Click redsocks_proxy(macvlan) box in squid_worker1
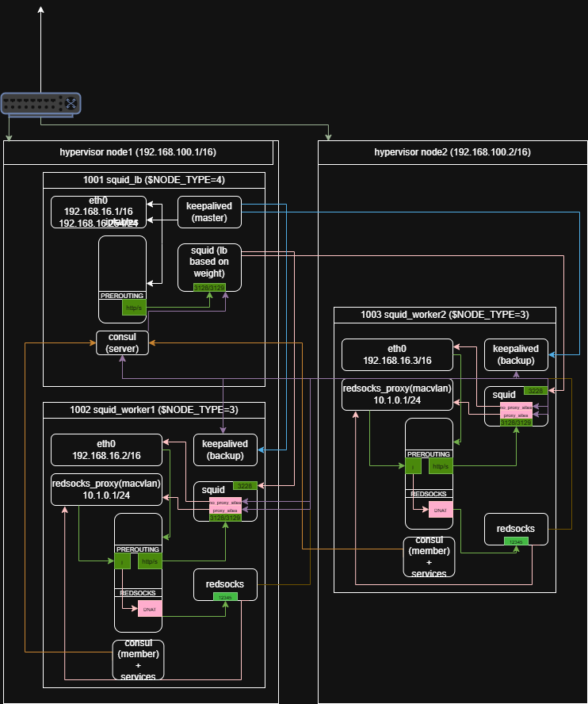588x704 pixels. point(106,489)
